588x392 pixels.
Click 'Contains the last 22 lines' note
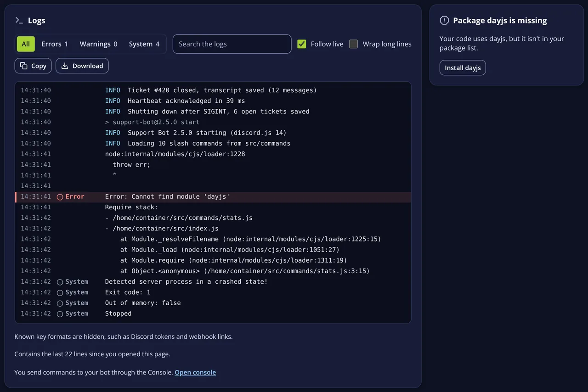pos(92,354)
